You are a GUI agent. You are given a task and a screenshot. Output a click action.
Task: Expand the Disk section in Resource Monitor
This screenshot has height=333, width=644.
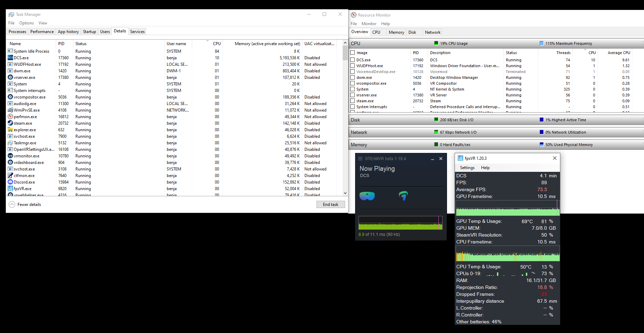tap(496, 120)
